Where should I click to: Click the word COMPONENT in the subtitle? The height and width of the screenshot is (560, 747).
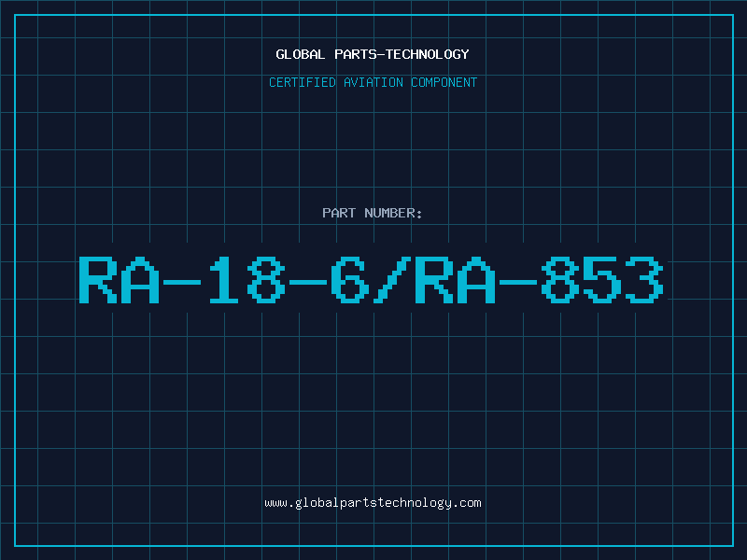(x=444, y=82)
